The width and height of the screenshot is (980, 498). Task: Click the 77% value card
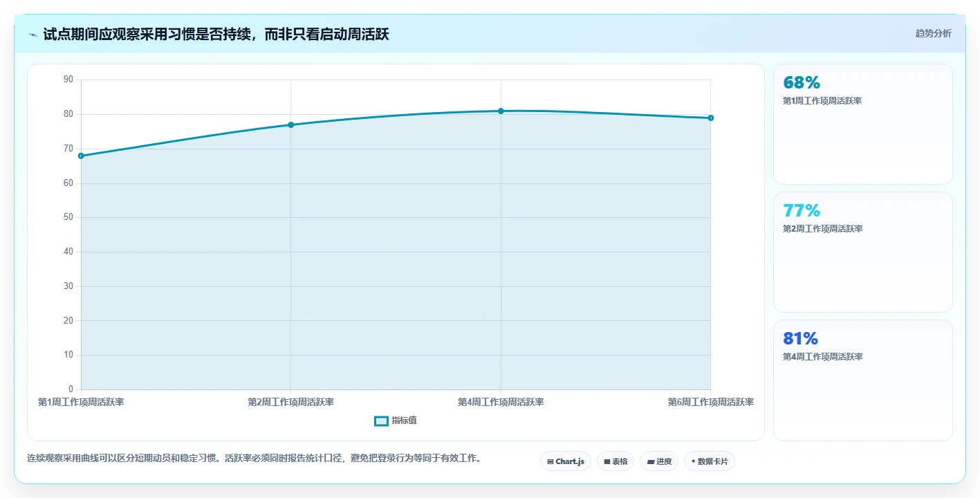pyautogui.click(x=862, y=252)
